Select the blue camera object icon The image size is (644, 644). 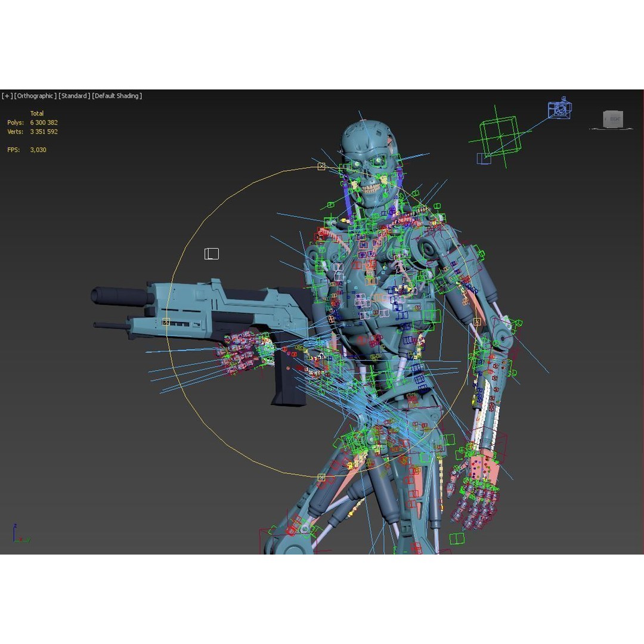click(559, 109)
